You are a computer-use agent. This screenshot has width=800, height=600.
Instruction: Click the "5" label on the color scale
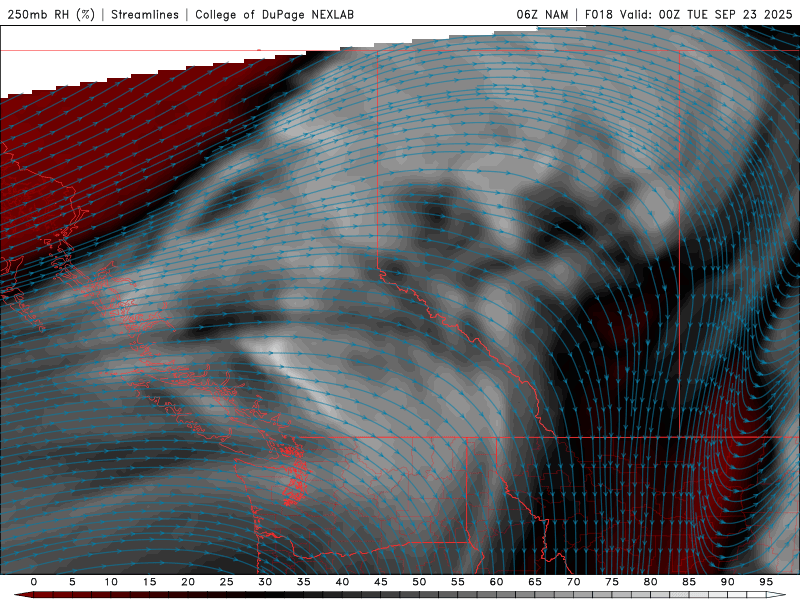[x=72, y=582]
